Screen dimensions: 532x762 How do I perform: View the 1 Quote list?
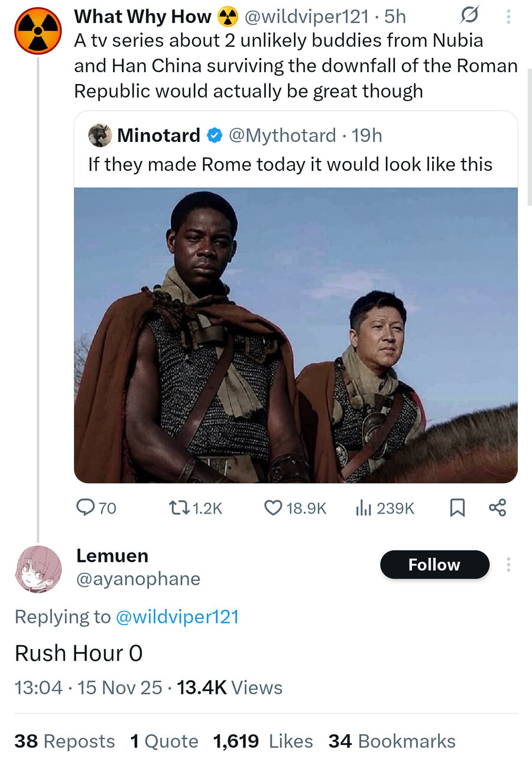tap(164, 741)
